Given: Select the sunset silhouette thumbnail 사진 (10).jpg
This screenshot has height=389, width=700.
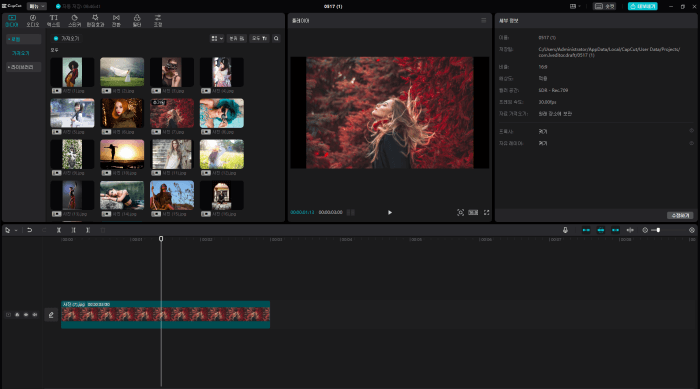Looking at the screenshot, I should tap(122, 154).
